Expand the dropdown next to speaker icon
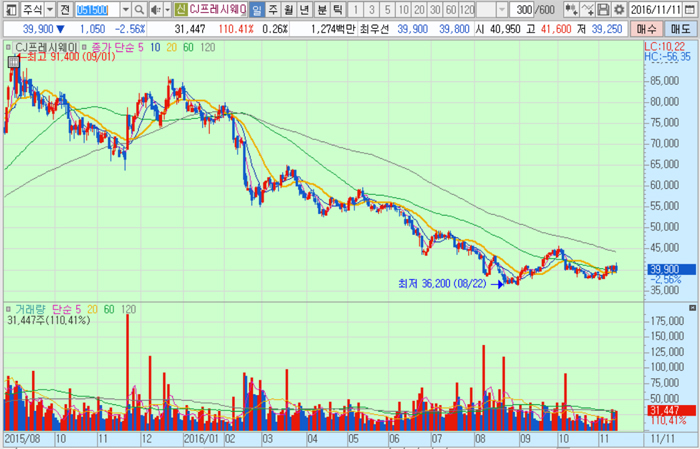This screenshot has height=449, width=700. click(166, 9)
